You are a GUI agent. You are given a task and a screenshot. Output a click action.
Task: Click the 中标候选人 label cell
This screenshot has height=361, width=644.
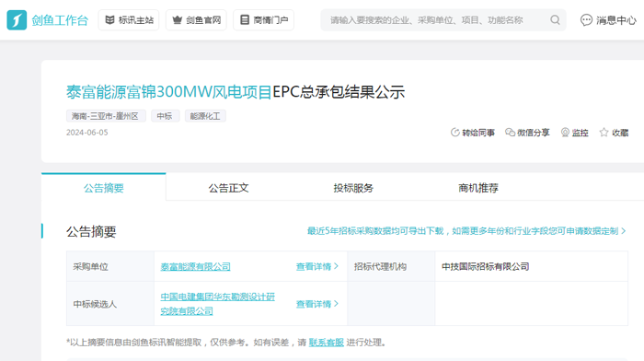pos(110,304)
